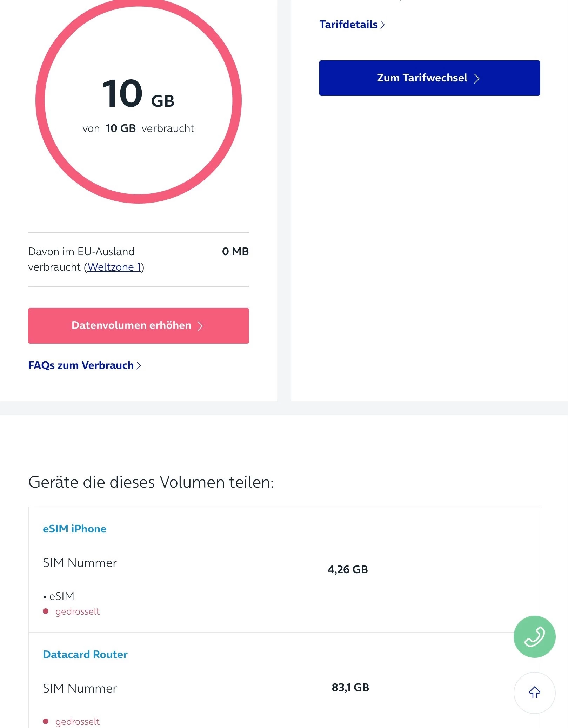Open the Weltzone 1 link
The image size is (568, 728).
[x=114, y=267]
